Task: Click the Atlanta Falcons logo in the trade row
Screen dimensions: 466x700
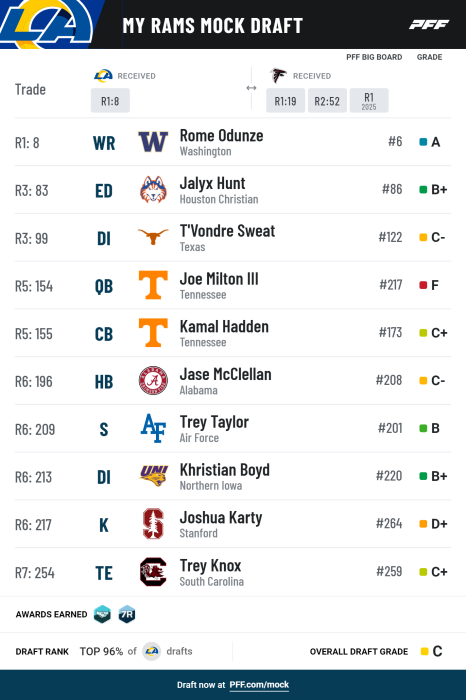Action: coord(278,75)
